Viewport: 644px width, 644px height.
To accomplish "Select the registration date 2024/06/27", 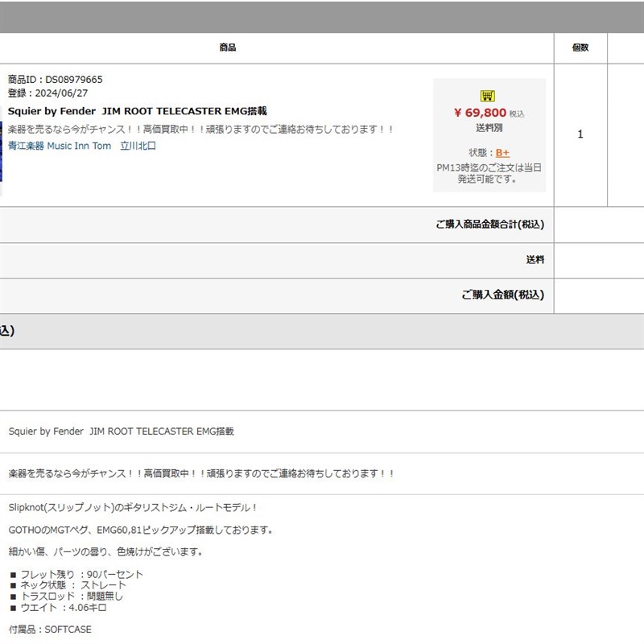I will coord(61,93).
